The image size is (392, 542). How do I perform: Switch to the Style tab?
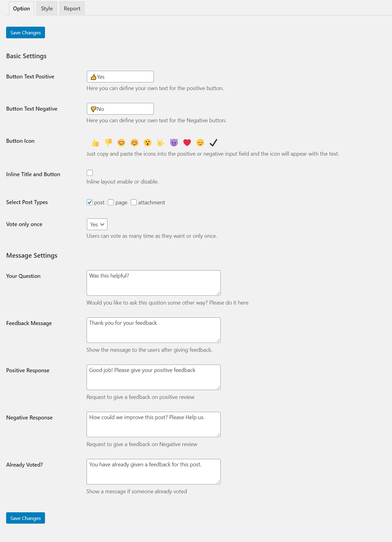47,9
